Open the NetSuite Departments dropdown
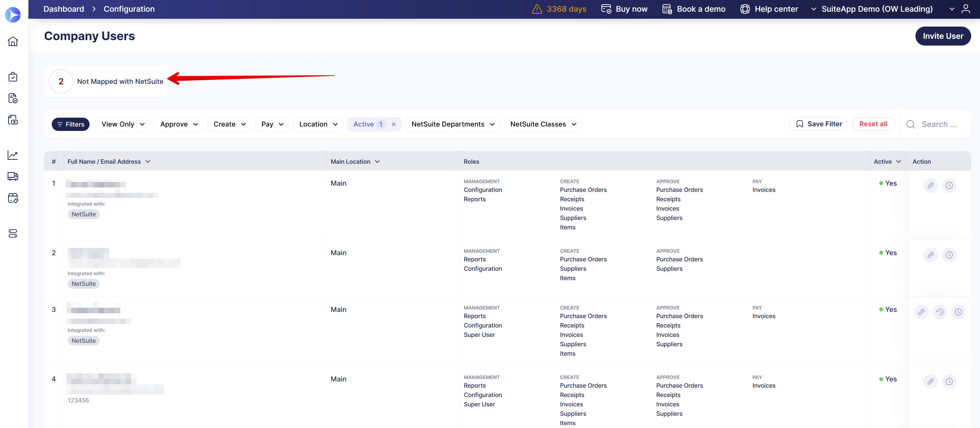The image size is (980, 428). tap(453, 124)
